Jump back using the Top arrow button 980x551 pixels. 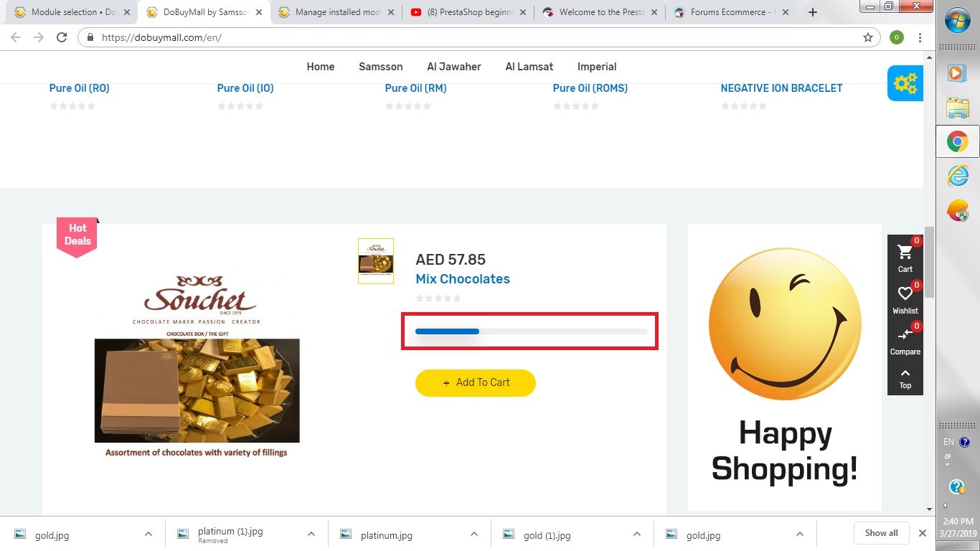(x=905, y=378)
